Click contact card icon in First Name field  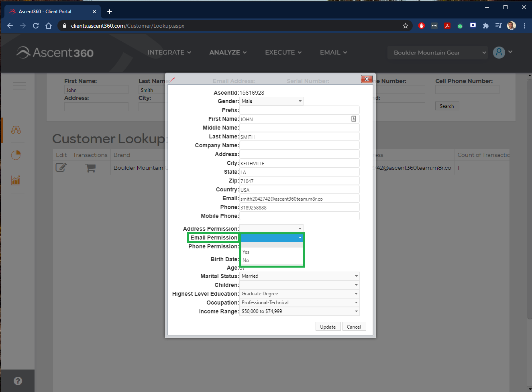click(354, 119)
